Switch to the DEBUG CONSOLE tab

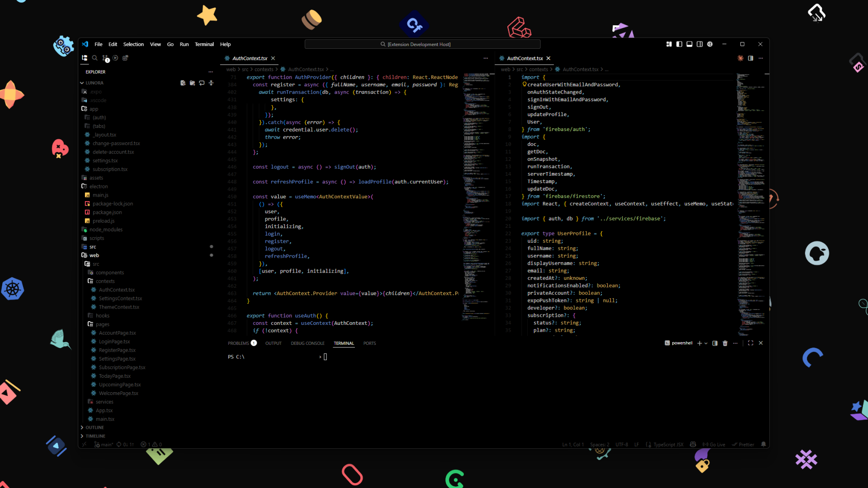[307, 343]
